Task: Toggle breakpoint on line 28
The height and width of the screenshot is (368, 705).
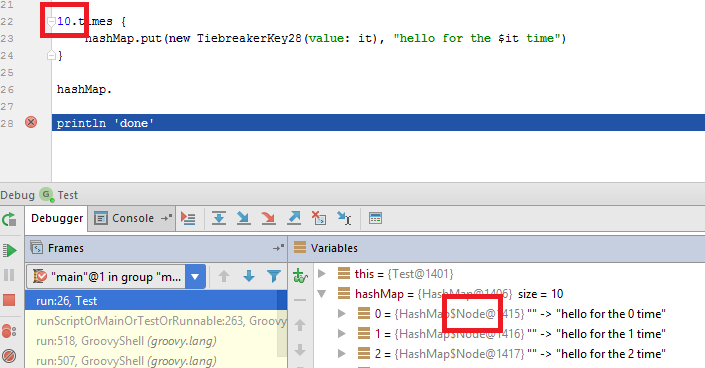Action: point(31,122)
